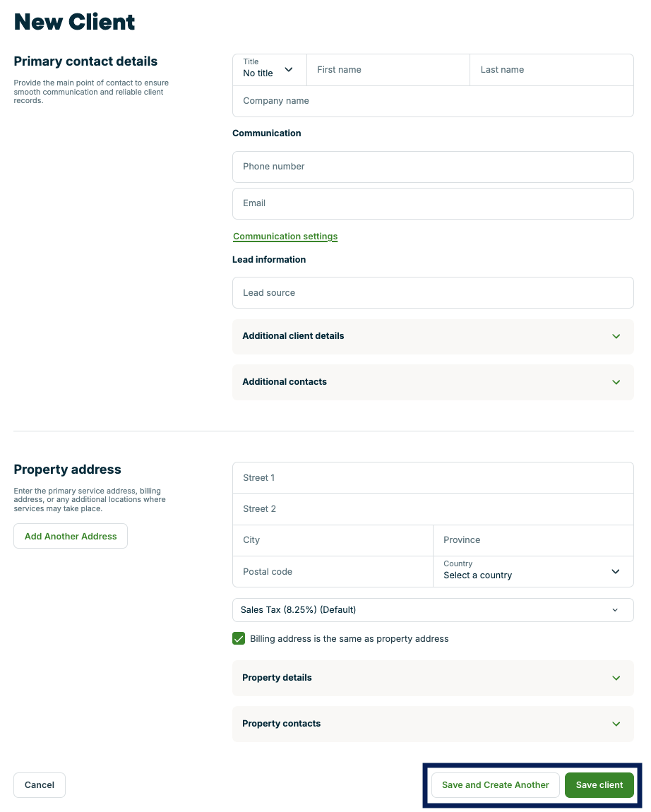Click the First name field
This screenshot has height=812, width=651.
[x=388, y=70]
